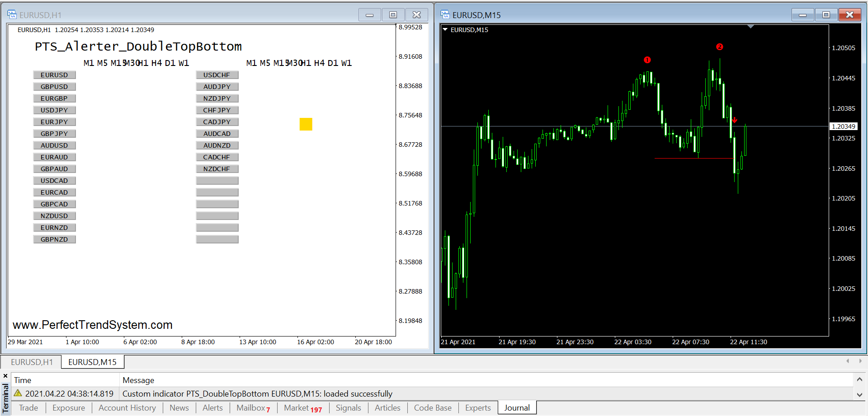Maximize the EURUSD,M15 chart window
Image resolution: width=868 pixels, height=416 pixels.
[826, 15]
